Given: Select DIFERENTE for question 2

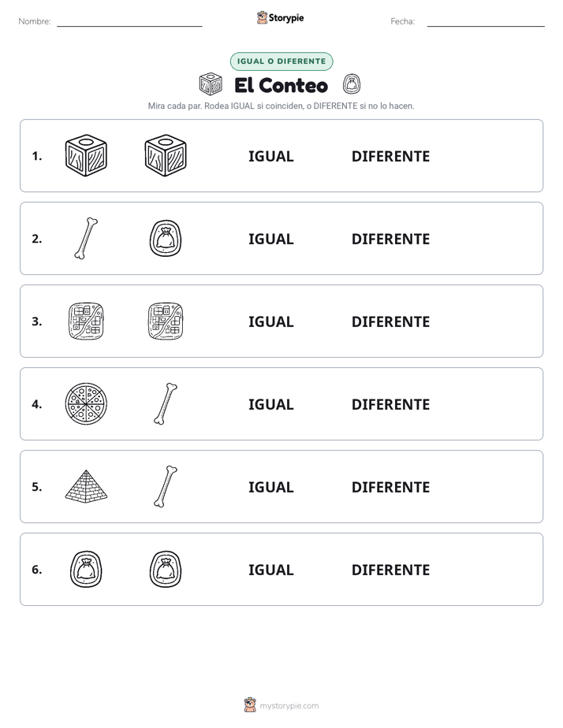Looking at the screenshot, I should pos(390,239).
